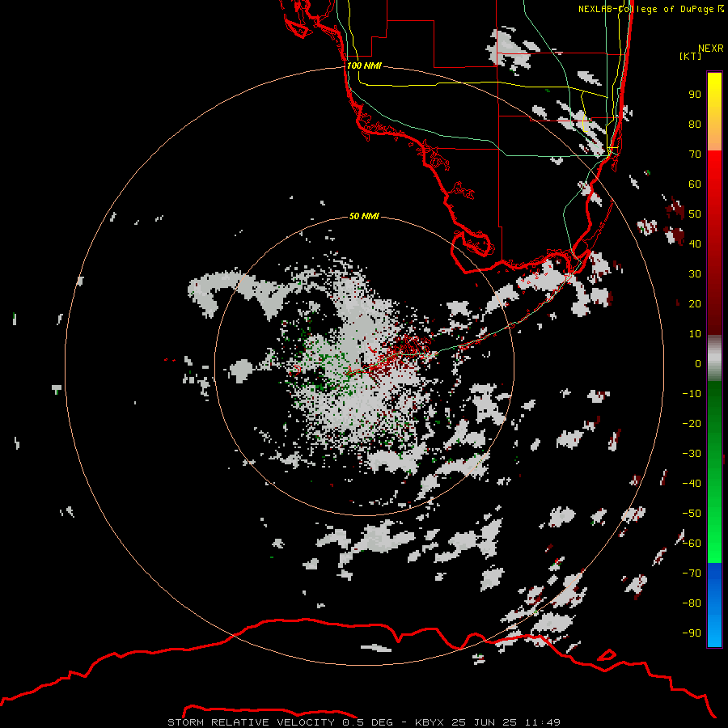Click the 100 NMI range ring label
Screen dimensions: 728x728
coord(364,66)
